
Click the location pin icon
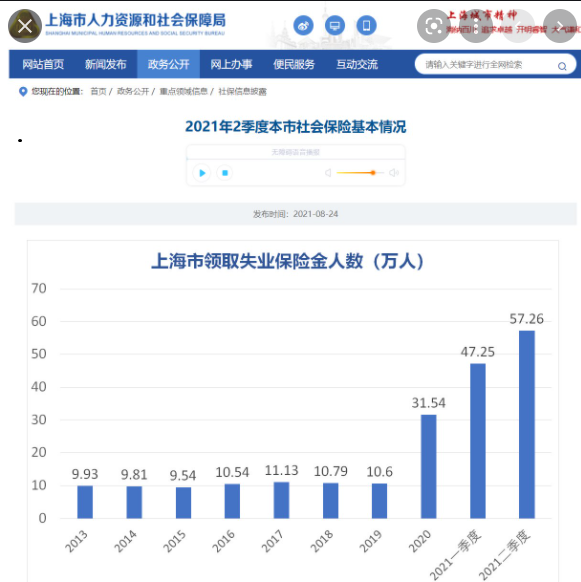(23, 91)
